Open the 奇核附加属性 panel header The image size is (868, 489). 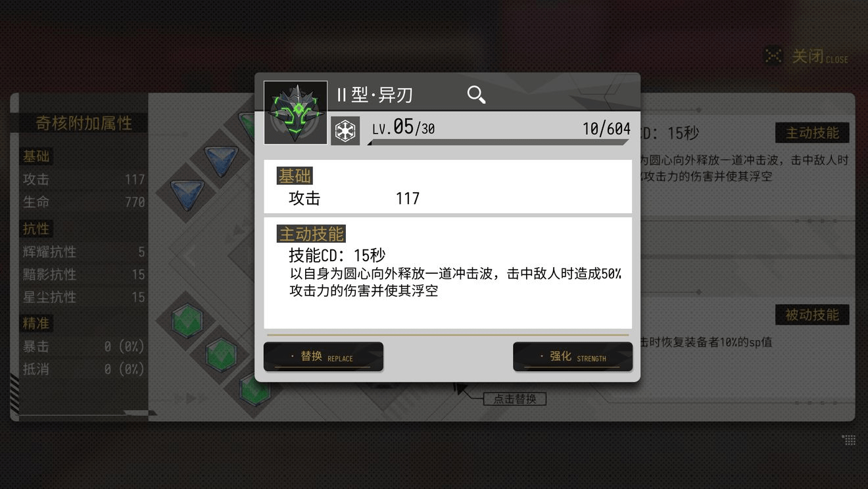point(84,123)
